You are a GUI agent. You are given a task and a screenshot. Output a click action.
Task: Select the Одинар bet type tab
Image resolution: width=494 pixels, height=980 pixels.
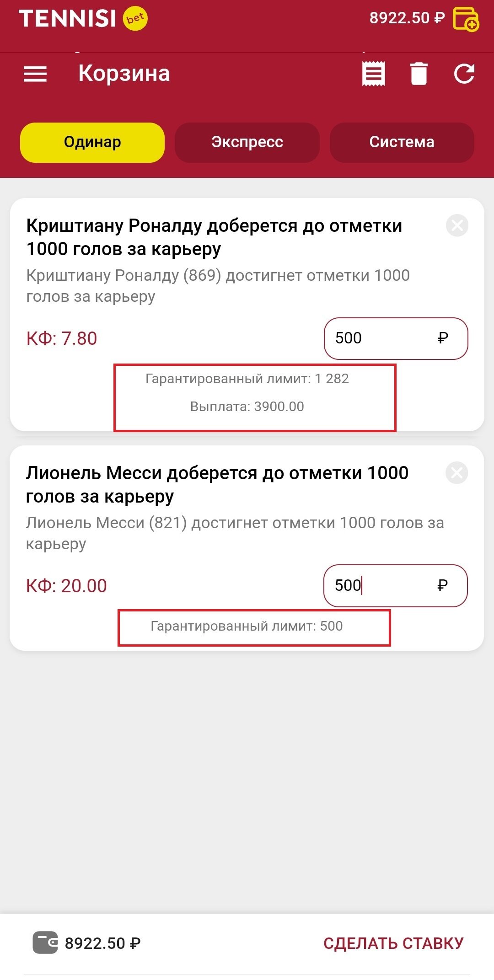click(92, 142)
